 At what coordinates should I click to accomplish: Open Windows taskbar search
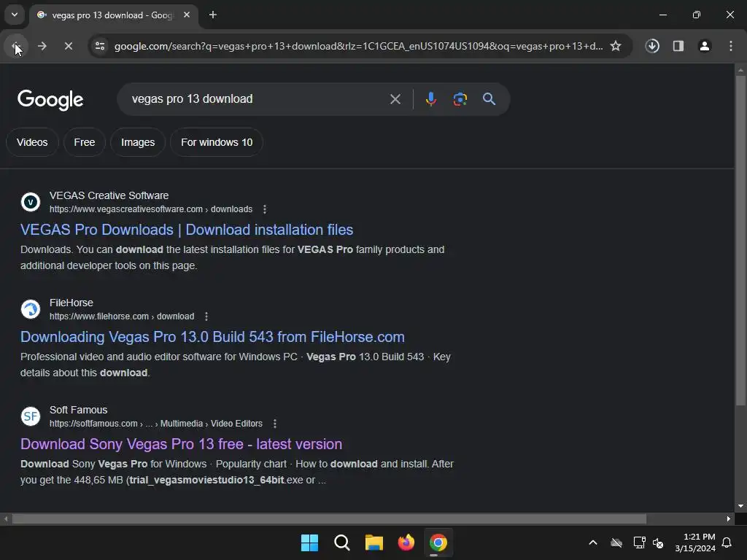point(341,542)
